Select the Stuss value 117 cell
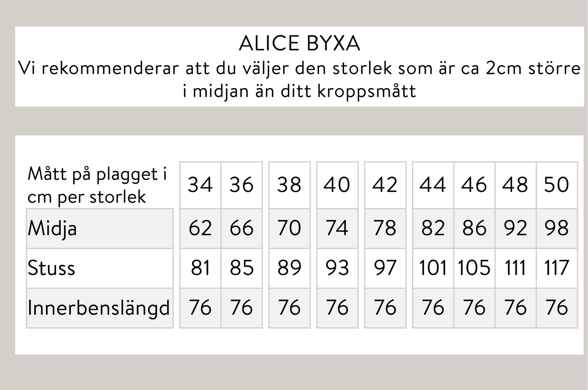Viewport: 588px width, 390px height. 557,268
